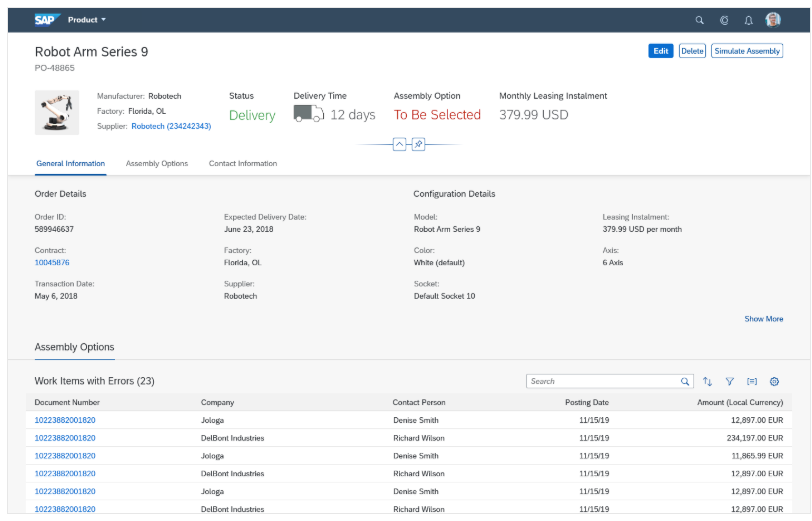Click the green 'Delivery' status text
Viewport: 812px width, 521px height.
click(252, 115)
